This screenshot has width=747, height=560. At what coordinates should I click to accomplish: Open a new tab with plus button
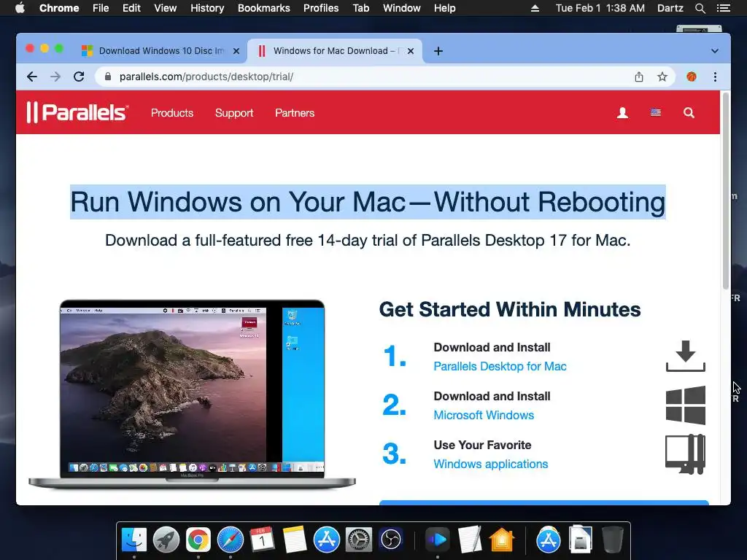[x=438, y=51]
